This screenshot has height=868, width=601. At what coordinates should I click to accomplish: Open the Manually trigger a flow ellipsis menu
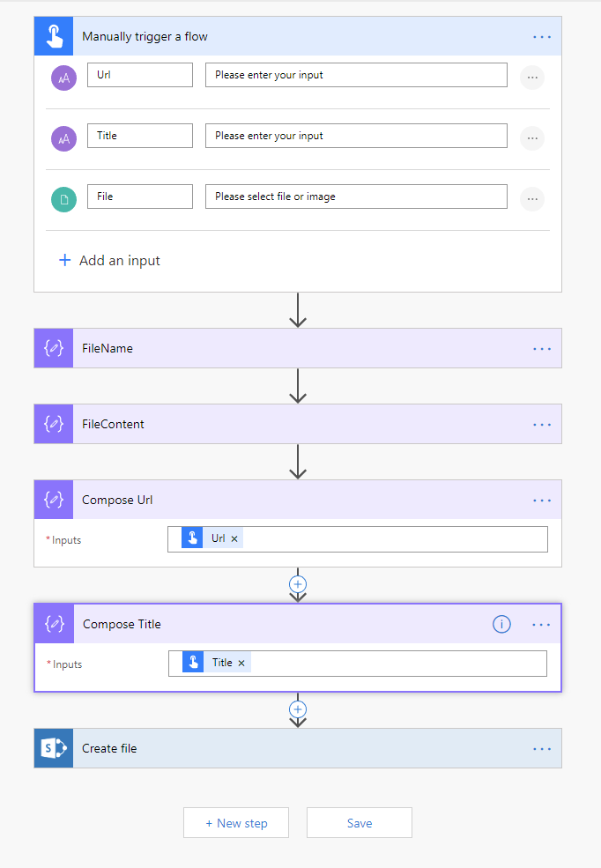click(542, 36)
